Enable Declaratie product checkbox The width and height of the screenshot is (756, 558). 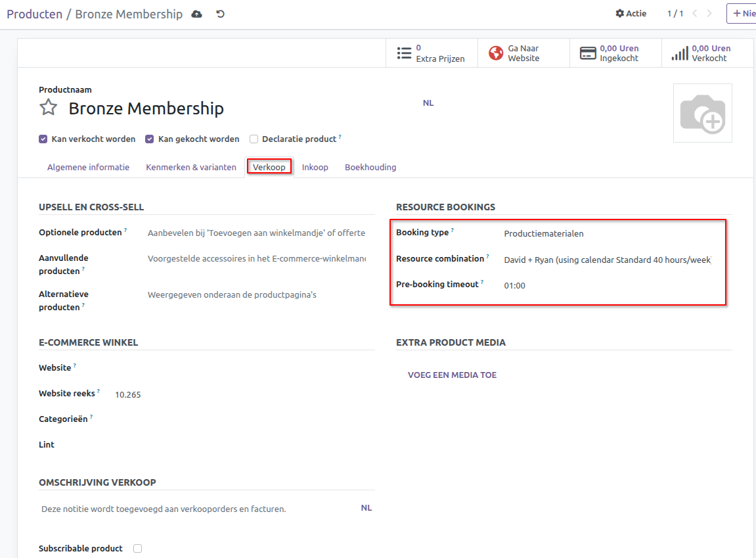(x=254, y=139)
